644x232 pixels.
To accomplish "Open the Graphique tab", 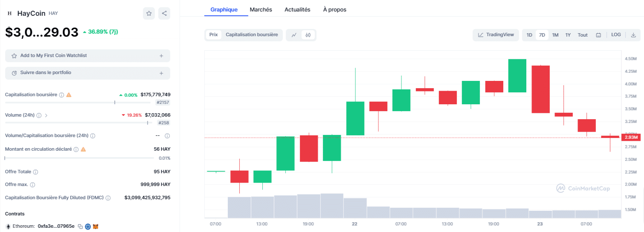I will pyautogui.click(x=224, y=9).
